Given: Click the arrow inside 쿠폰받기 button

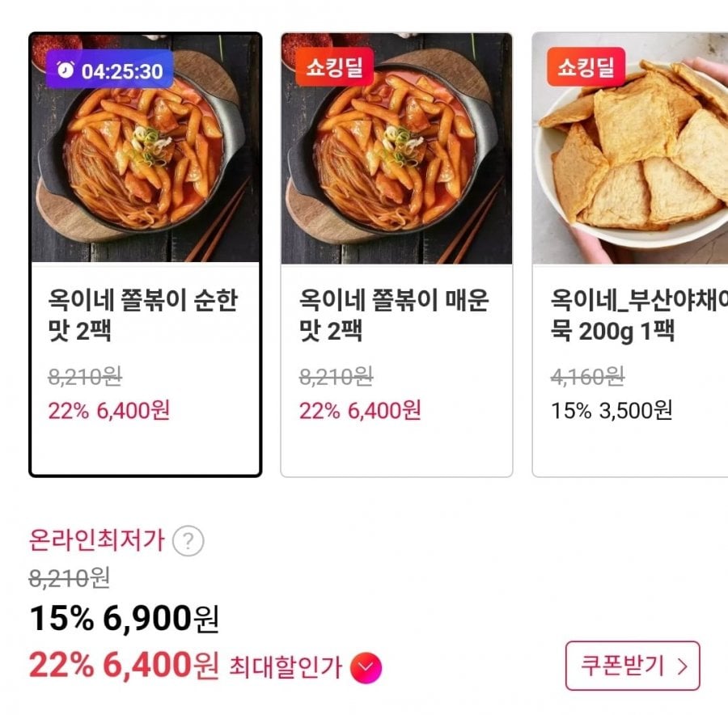Looking at the screenshot, I should (682, 666).
